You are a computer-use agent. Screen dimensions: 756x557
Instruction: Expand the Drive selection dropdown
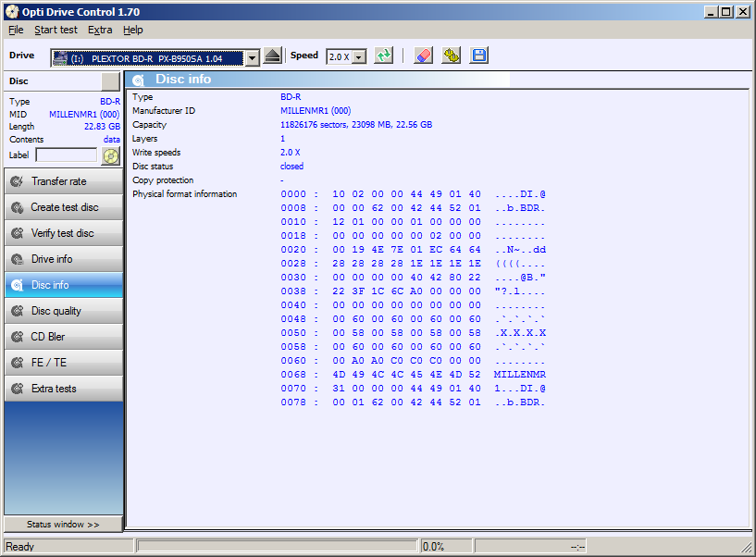(252, 58)
